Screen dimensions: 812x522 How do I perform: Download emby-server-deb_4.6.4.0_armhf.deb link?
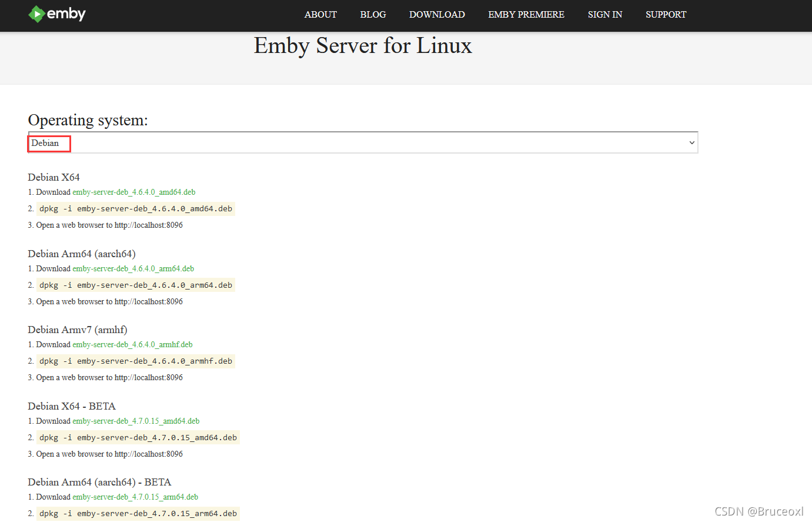132,345
